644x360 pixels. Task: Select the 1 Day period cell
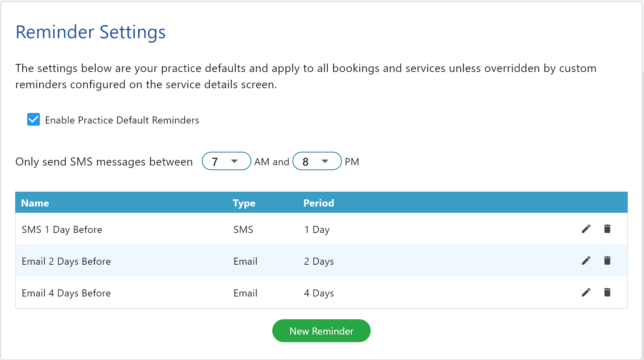point(317,230)
